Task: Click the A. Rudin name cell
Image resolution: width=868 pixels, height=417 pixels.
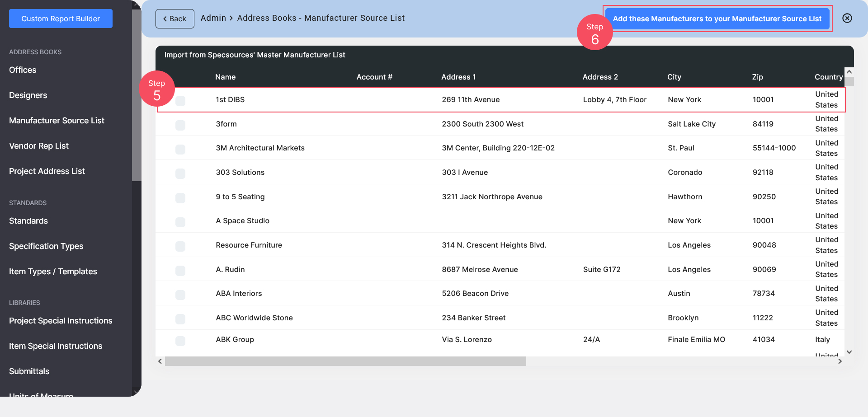Action: tap(230, 269)
